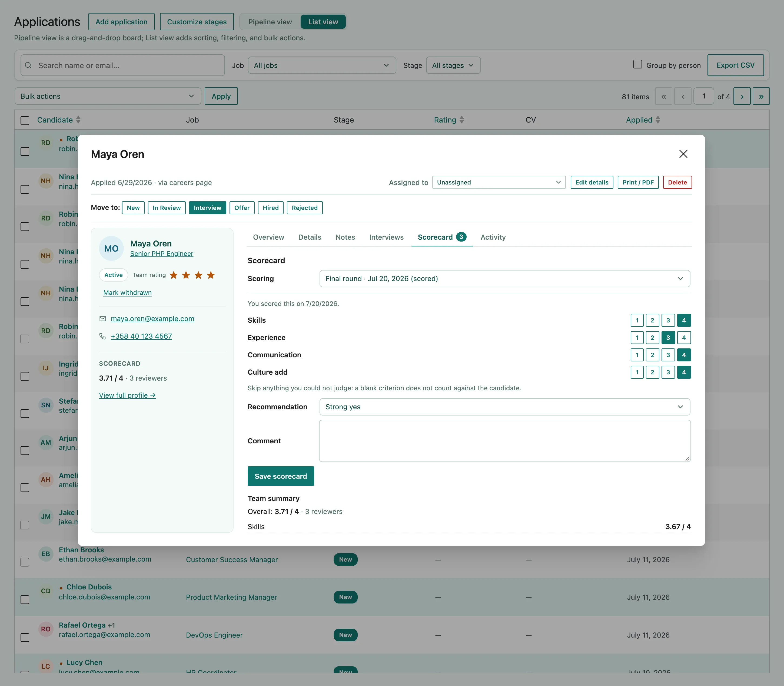Open the Scoring round dropdown
The image size is (784, 686).
click(x=505, y=279)
